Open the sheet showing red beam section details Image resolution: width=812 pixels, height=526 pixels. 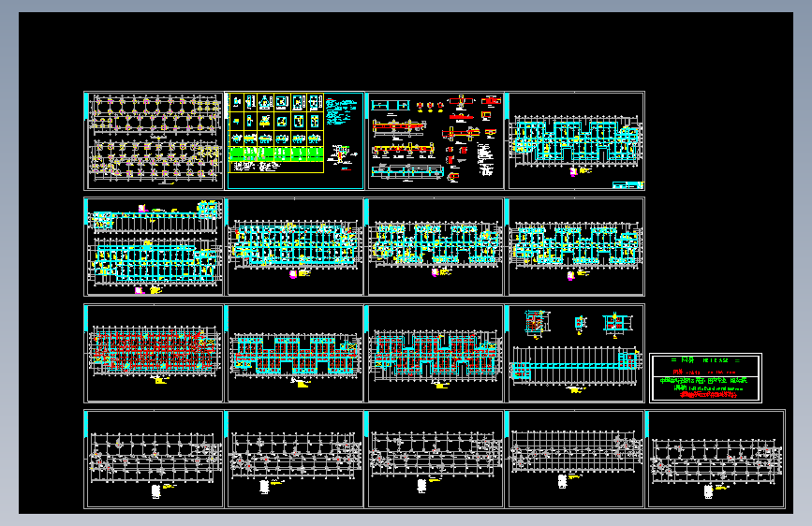click(x=435, y=140)
